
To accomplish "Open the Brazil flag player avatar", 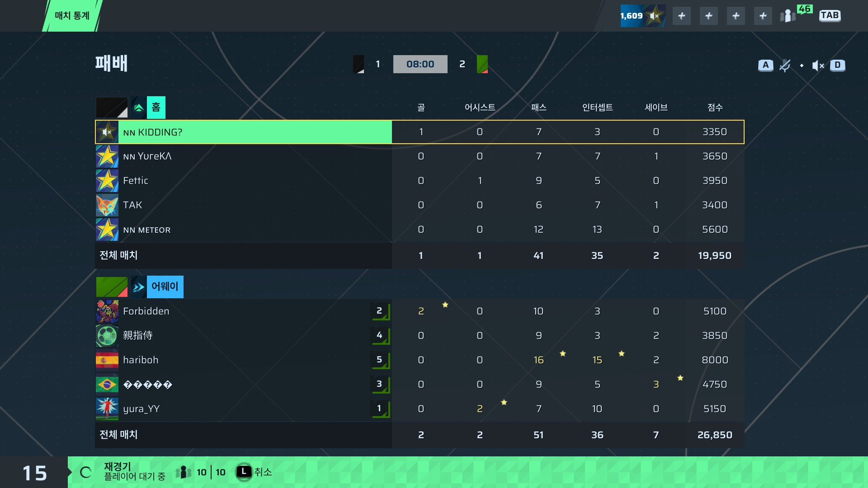I will point(107,385).
